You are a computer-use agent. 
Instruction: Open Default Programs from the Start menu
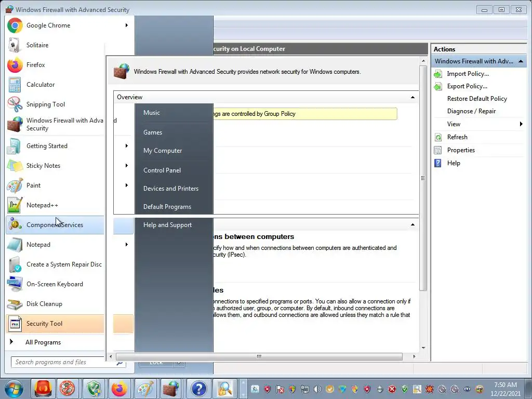[x=167, y=207]
